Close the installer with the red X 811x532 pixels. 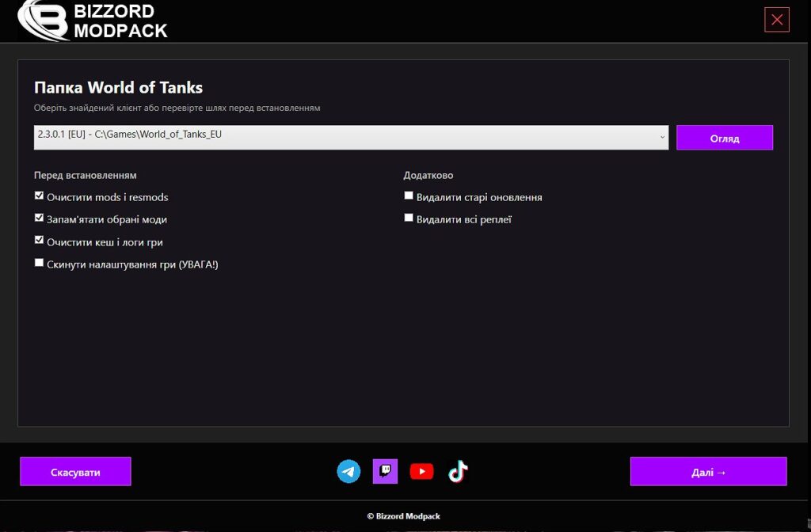[x=777, y=20]
